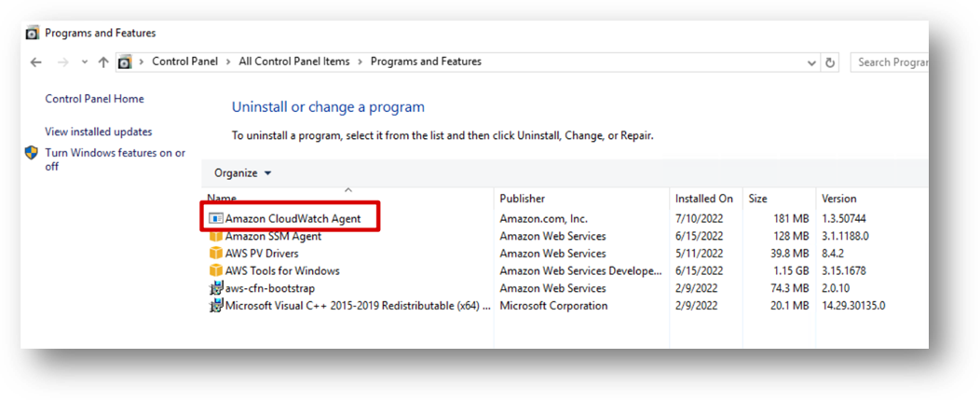Select Amazon CloudWatch Agent program

click(x=293, y=219)
